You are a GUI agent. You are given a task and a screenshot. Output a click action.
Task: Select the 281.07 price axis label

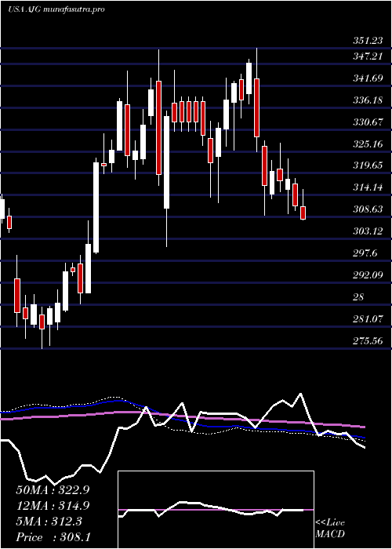[x=368, y=319]
